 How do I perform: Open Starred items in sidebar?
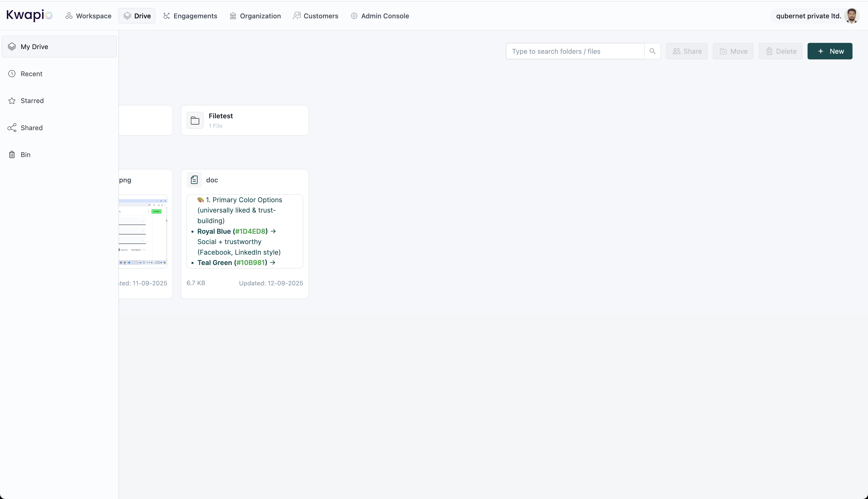[32, 101]
